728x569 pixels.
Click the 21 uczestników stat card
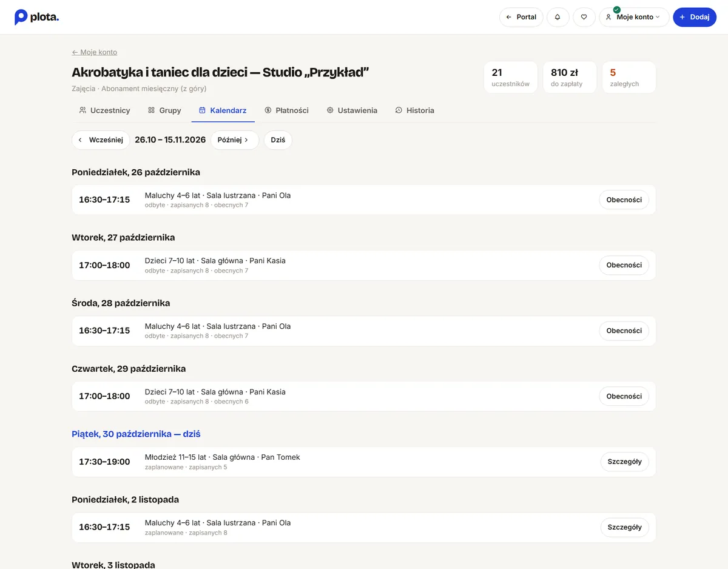point(511,77)
